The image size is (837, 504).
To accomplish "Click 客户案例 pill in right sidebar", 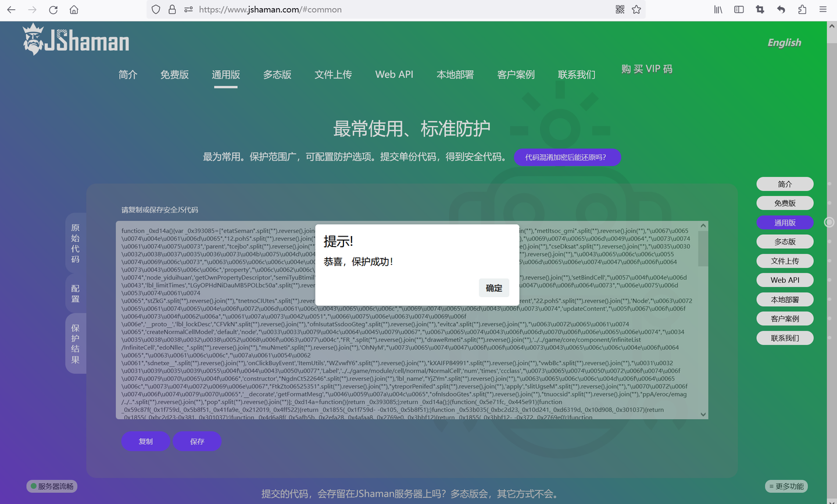I will click(x=785, y=319).
